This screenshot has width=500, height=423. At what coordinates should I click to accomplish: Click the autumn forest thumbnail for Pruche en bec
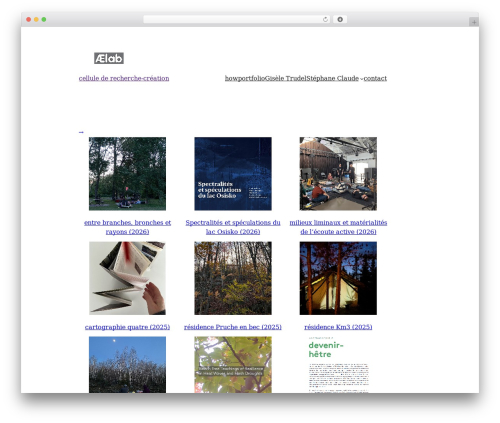233,278
